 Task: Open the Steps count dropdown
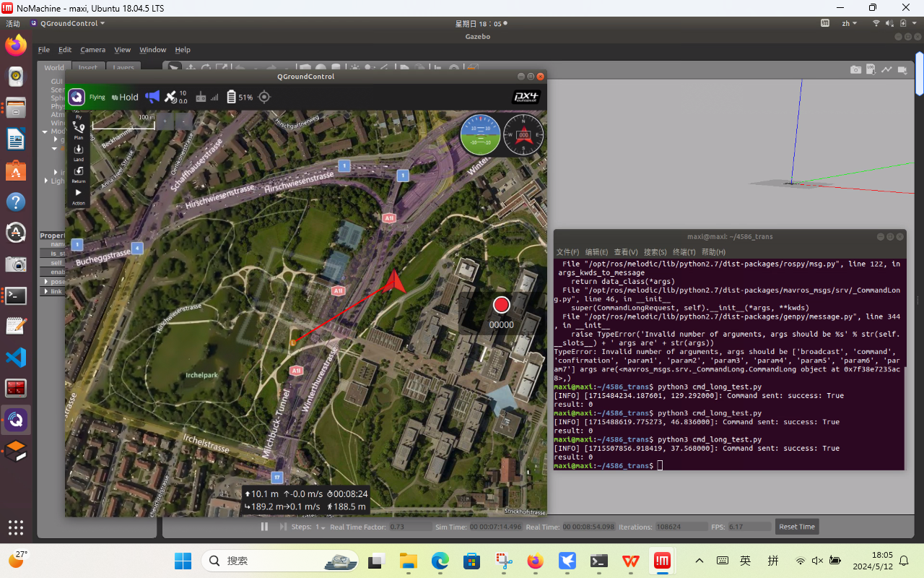click(x=321, y=527)
